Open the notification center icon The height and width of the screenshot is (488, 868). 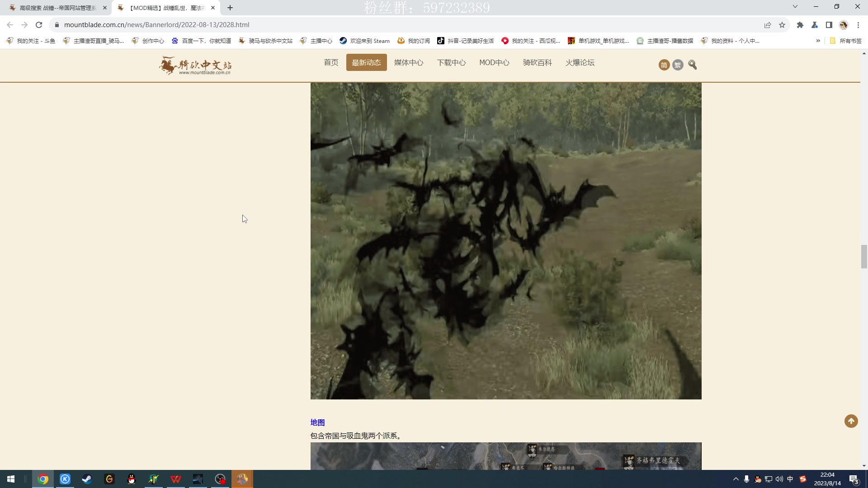[854, 479]
